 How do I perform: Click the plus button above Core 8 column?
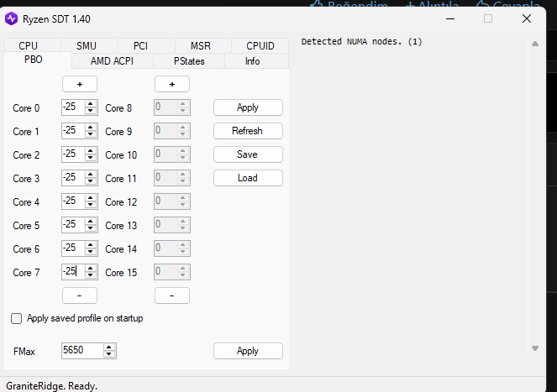(x=172, y=84)
